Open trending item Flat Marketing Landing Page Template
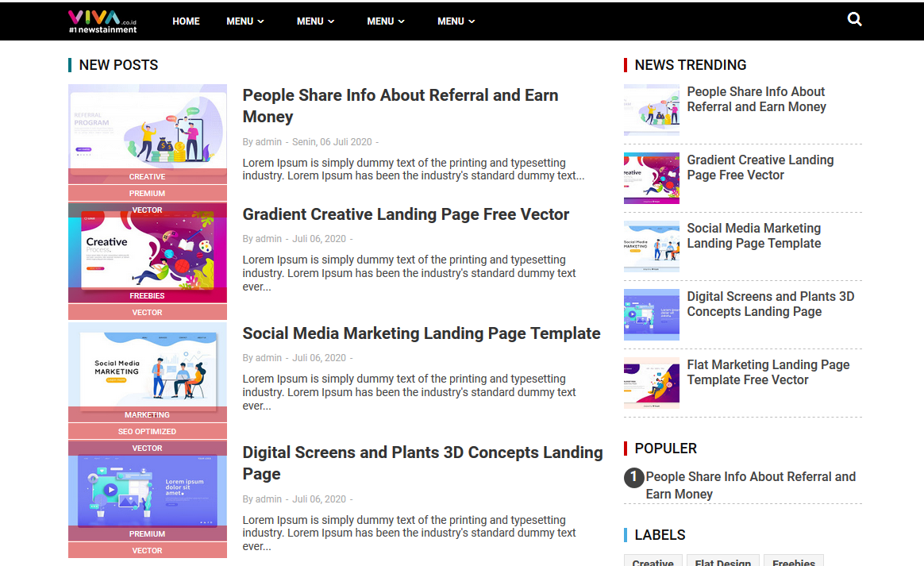 [768, 372]
